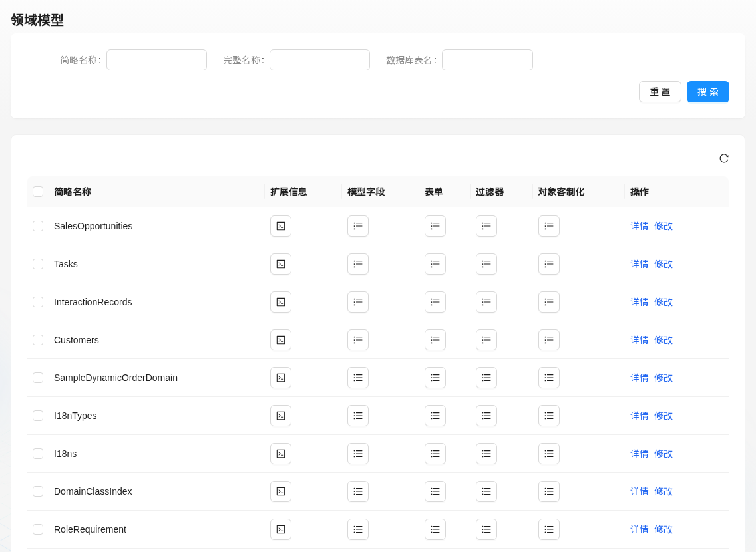The height and width of the screenshot is (552, 756).
Task: Click 修改 for SalesOpportunities
Action: (x=663, y=226)
